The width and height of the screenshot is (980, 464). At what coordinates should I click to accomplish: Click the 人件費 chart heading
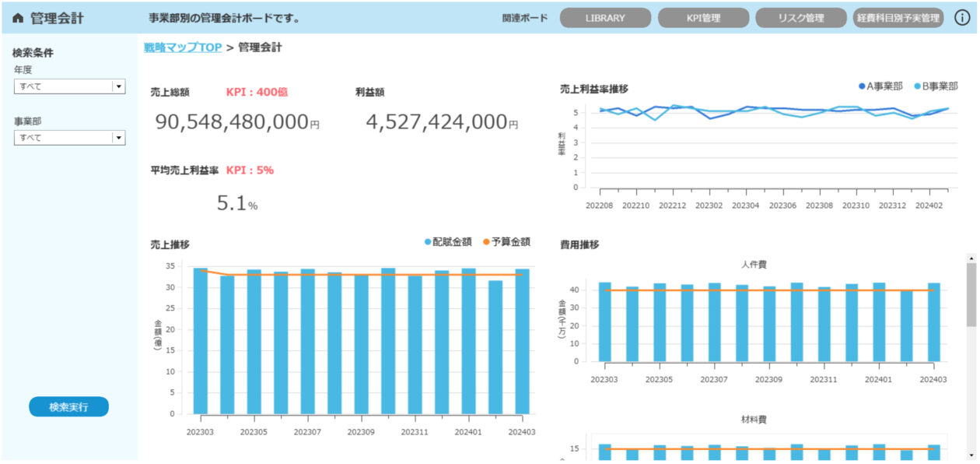pos(754,265)
